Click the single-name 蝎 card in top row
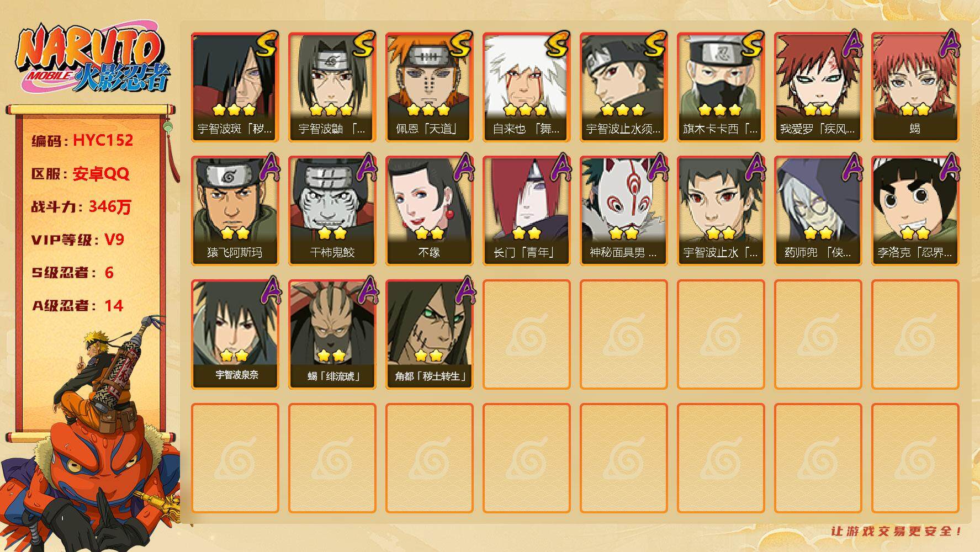980x552 pixels. [915, 87]
